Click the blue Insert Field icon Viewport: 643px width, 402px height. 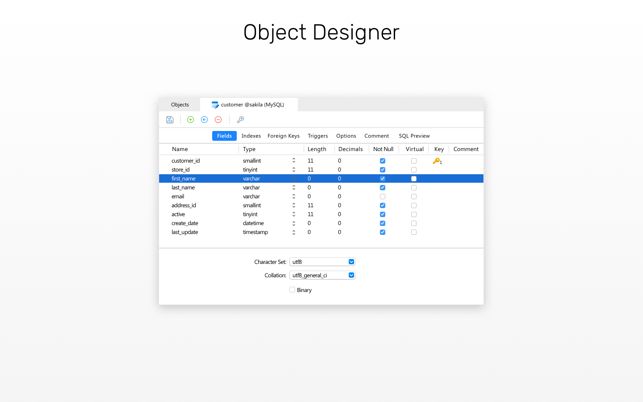(x=204, y=120)
